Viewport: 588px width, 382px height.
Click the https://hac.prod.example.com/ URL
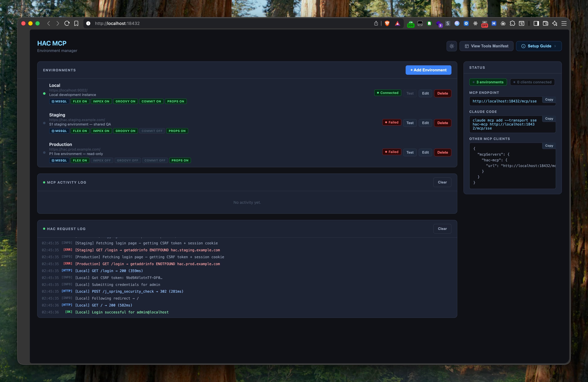(x=75, y=149)
